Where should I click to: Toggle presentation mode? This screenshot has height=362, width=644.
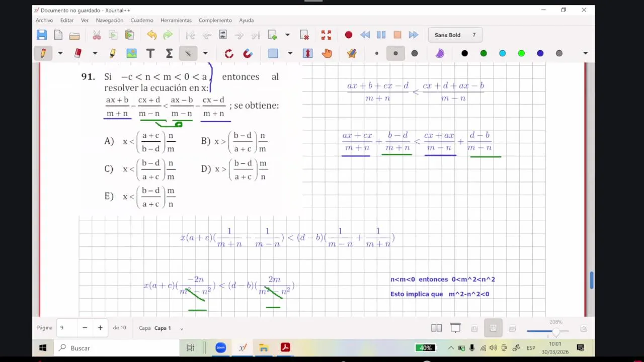(x=455, y=328)
